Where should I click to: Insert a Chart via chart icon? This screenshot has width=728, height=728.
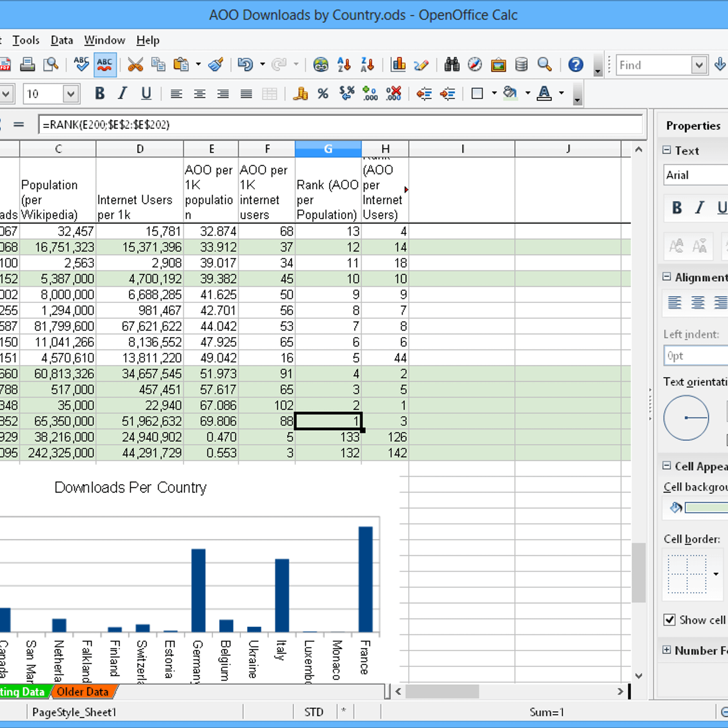tap(398, 65)
